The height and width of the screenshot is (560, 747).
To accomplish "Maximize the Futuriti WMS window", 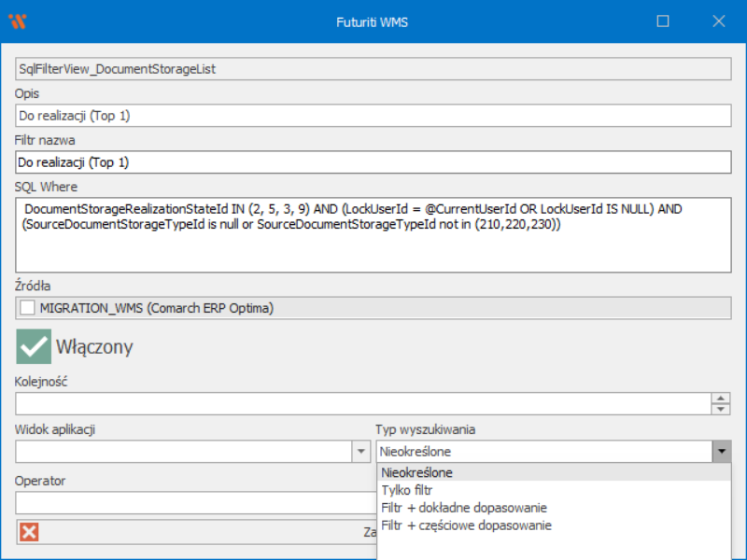I will [x=663, y=21].
